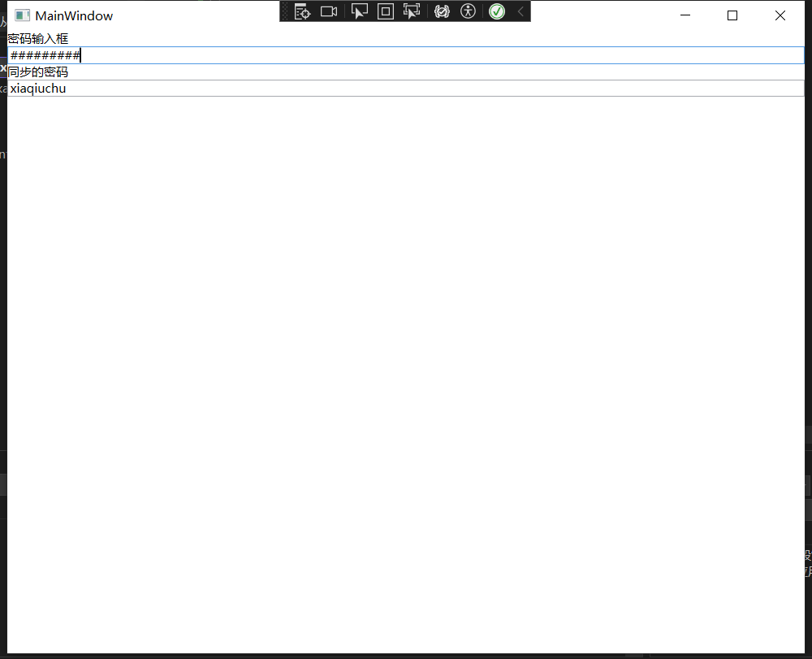Viewport: 812px width, 659px height.
Task: Click the debug toolbar drag grip handle
Action: pyautogui.click(x=285, y=11)
